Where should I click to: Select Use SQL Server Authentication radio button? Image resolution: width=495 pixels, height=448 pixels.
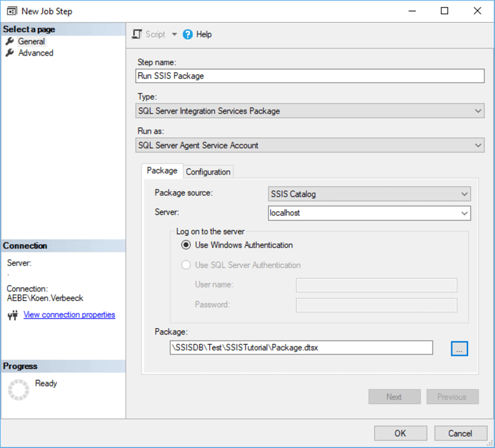[186, 265]
